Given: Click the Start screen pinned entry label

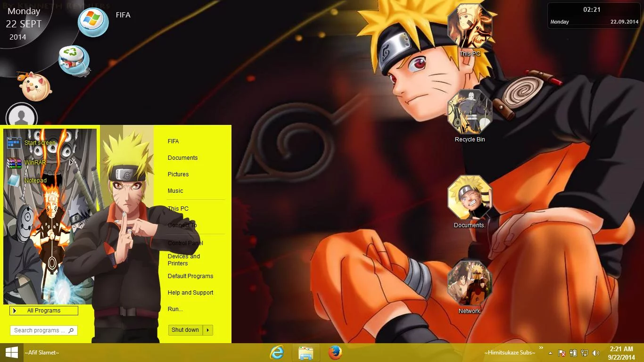Looking at the screenshot, I should click(40, 143).
